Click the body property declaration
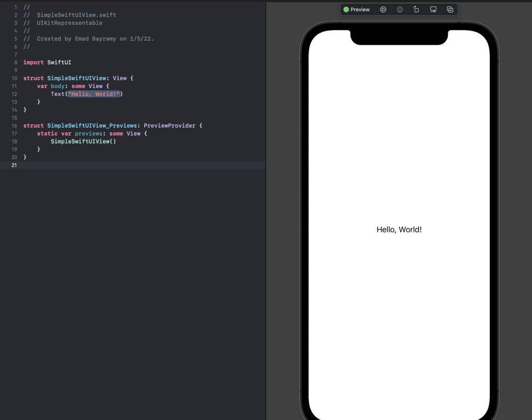 tap(57, 86)
